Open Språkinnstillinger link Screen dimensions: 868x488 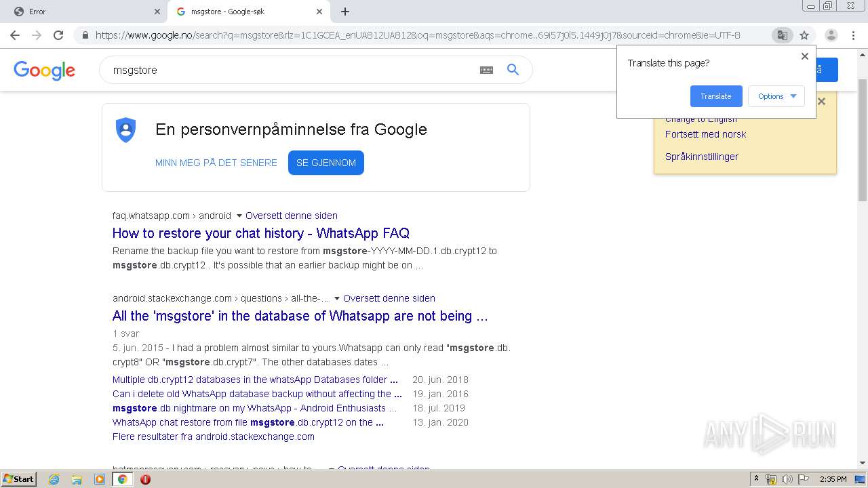click(x=702, y=157)
